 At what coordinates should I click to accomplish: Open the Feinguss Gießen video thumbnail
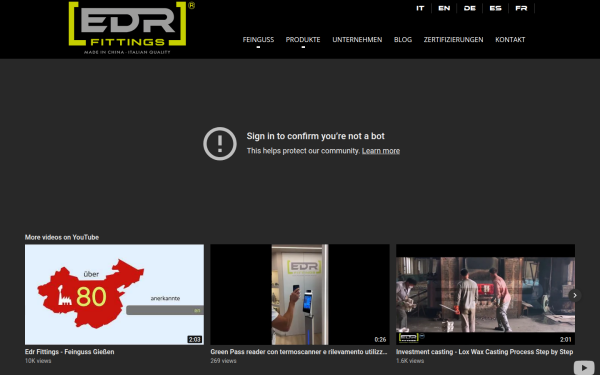[114, 295]
